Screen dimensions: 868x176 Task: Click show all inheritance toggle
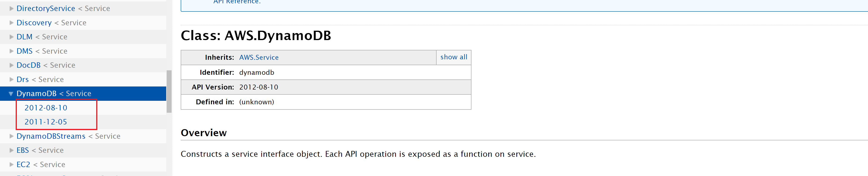[x=453, y=57]
